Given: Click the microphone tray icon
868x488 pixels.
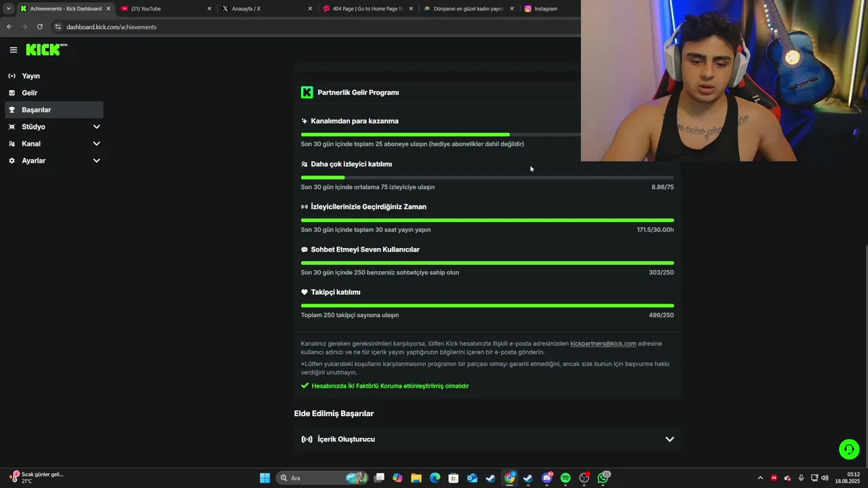Looking at the screenshot, I should 801,478.
